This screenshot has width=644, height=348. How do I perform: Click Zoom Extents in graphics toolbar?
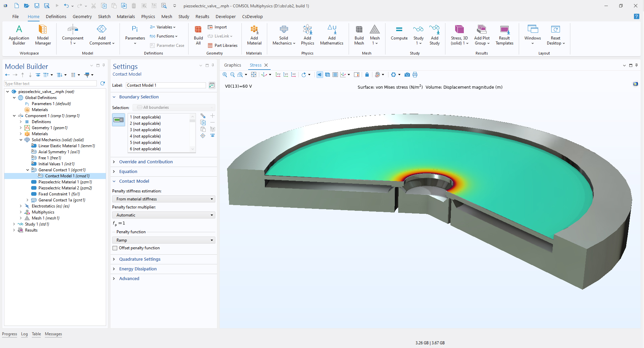tap(254, 75)
